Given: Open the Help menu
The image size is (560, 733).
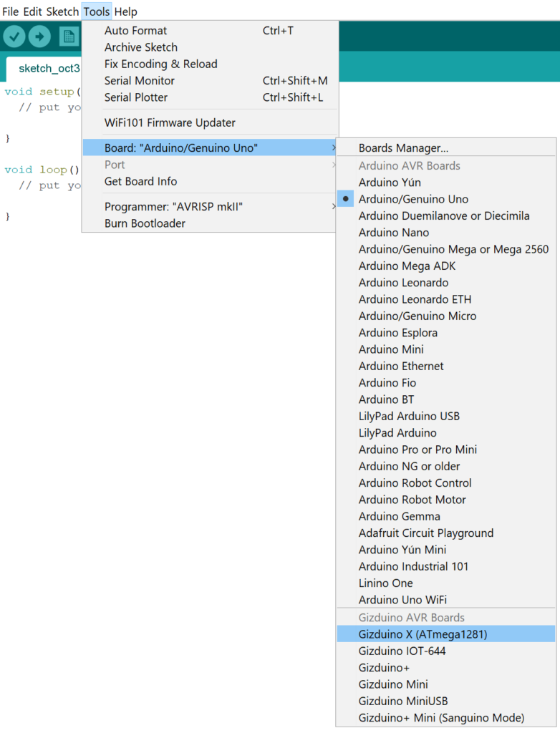Looking at the screenshot, I should point(126,11).
